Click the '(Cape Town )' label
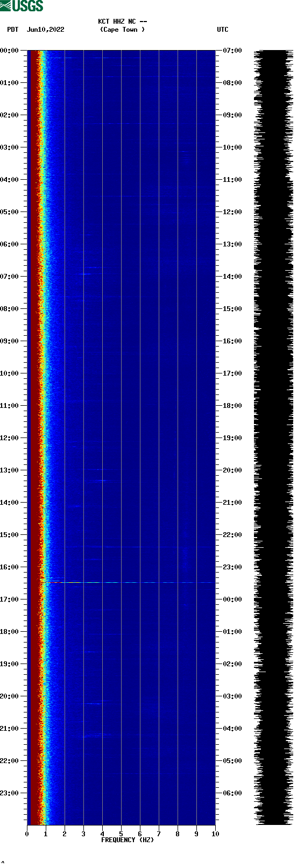Viewport: 297px width, 868px height. (x=123, y=30)
